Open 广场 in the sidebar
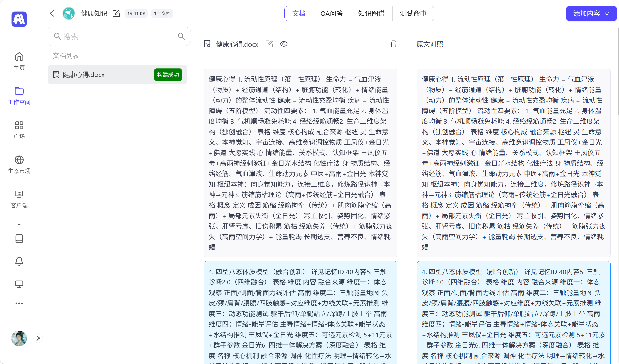This screenshot has height=364, width=619. pyautogui.click(x=19, y=130)
